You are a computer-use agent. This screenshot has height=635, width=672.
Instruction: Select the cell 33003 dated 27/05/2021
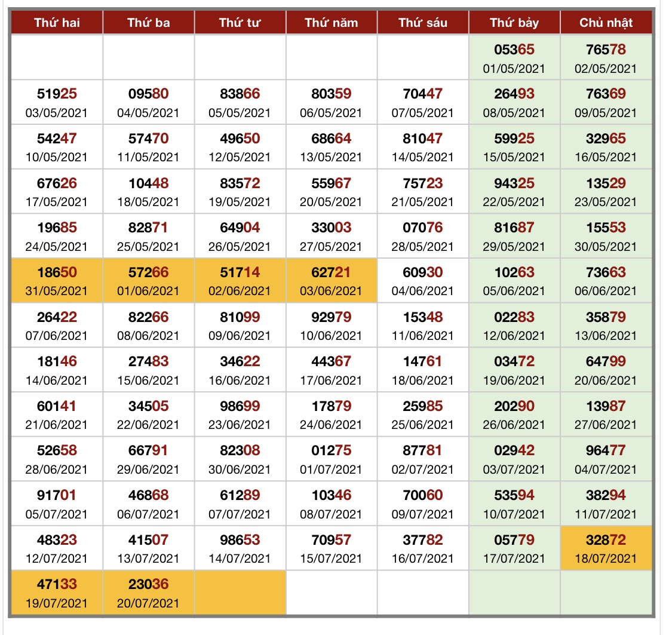click(332, 236)
